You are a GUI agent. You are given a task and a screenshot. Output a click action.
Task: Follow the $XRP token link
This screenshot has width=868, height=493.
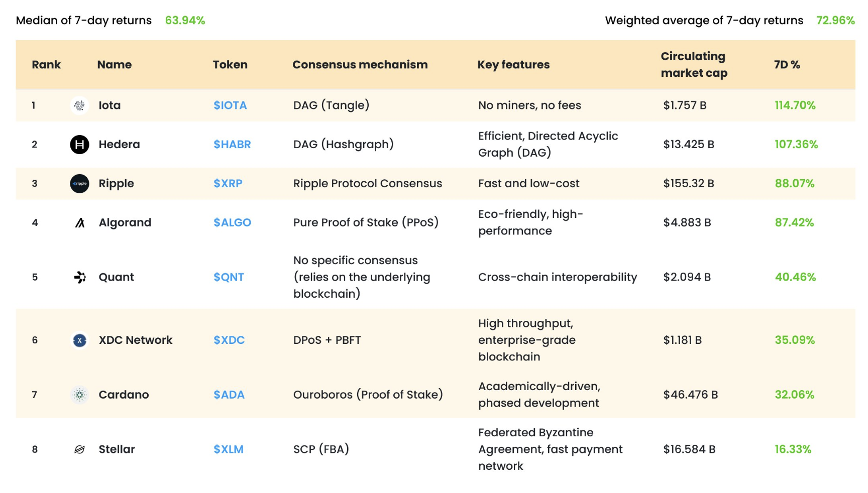228,184
